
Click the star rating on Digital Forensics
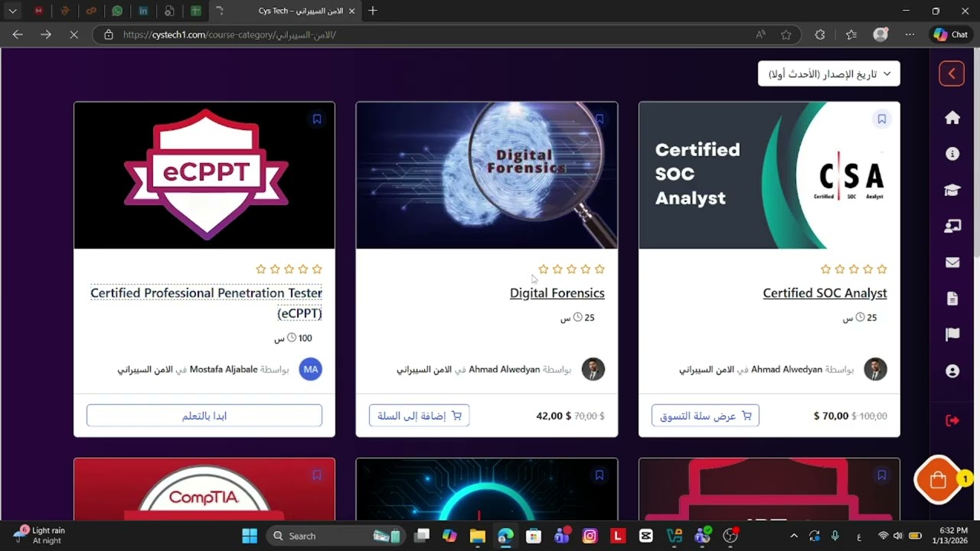click(x=571, y=269)
